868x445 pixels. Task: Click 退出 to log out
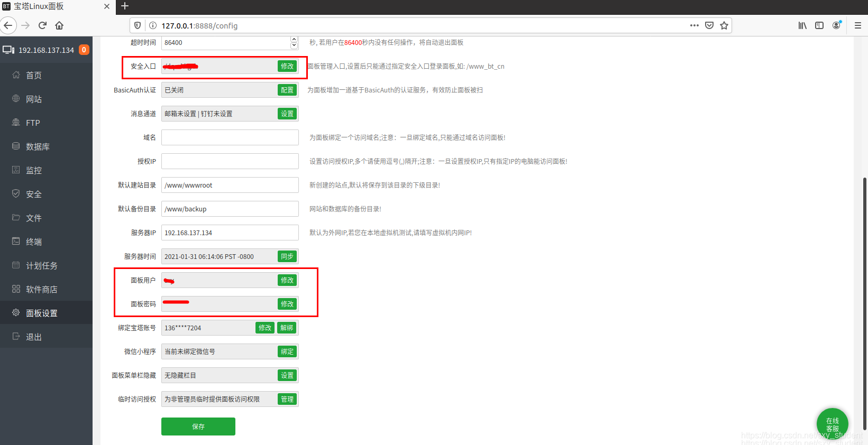[x=46, y=337]
